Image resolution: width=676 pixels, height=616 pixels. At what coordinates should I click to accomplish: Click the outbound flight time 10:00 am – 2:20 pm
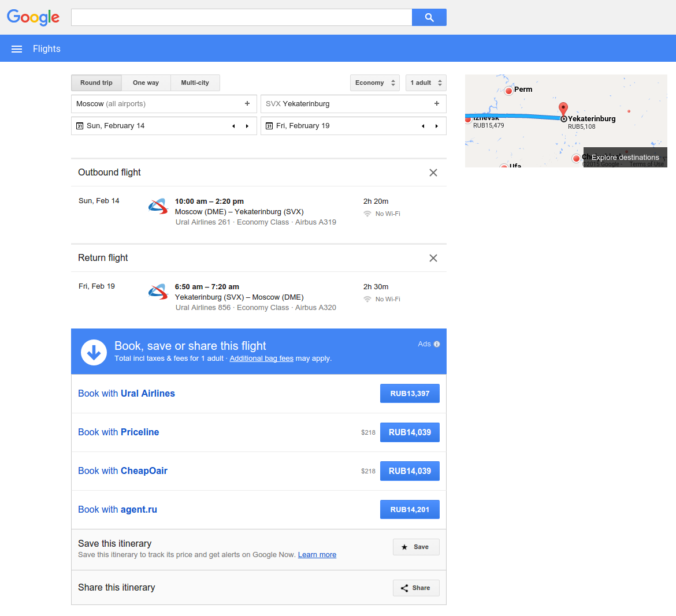[x=209, y=201]
